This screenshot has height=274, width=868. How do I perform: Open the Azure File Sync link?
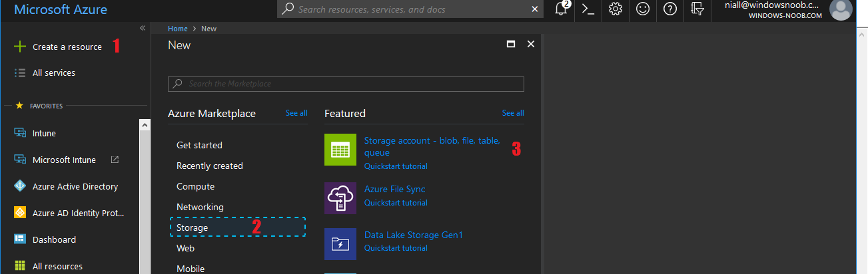[x=394, y=190]
